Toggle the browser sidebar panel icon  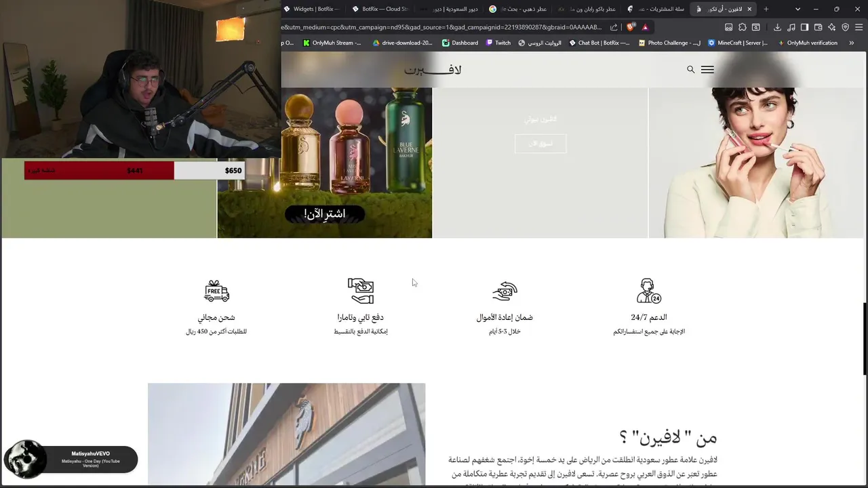pos(804,27)
